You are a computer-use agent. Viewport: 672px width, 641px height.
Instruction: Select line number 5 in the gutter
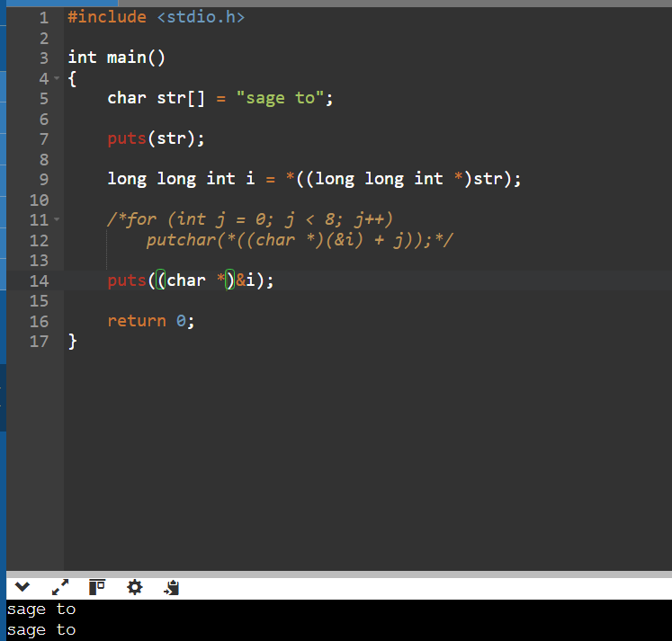click(44, 99)
